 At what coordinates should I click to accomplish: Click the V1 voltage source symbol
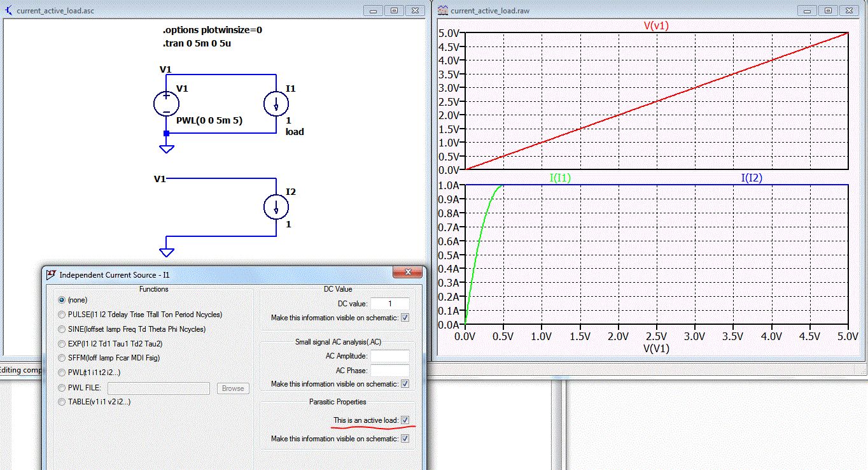point(166,104)
